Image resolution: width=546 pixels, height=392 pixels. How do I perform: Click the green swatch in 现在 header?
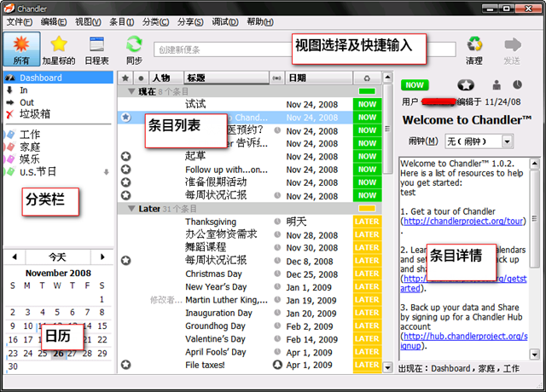click(367, 91)
